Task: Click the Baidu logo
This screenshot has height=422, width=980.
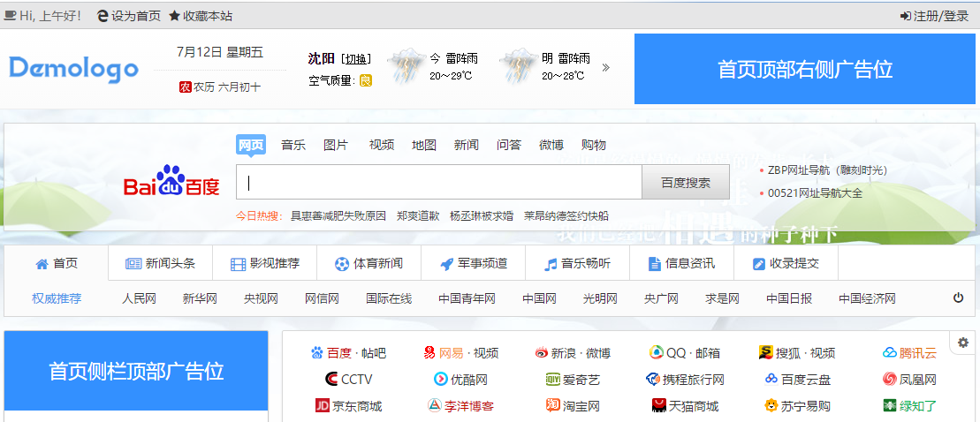Action: pyautogui.click(x=171, y=183)
